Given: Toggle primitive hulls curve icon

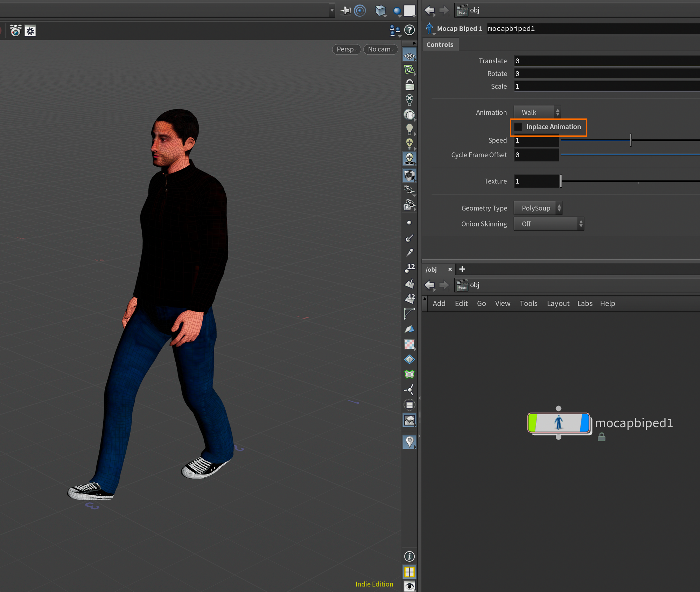Looking at the screenshot, I should click(x=409, y=314).
